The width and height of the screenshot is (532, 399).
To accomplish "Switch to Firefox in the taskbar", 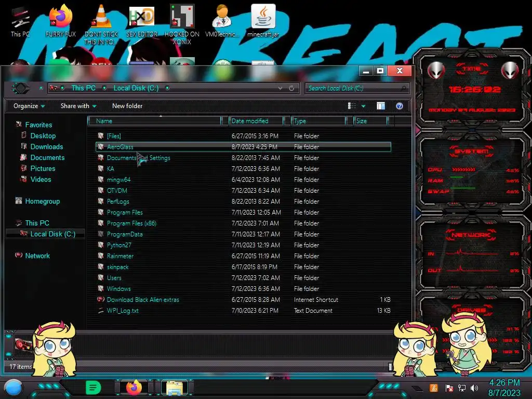I will (x=134, y=388).
